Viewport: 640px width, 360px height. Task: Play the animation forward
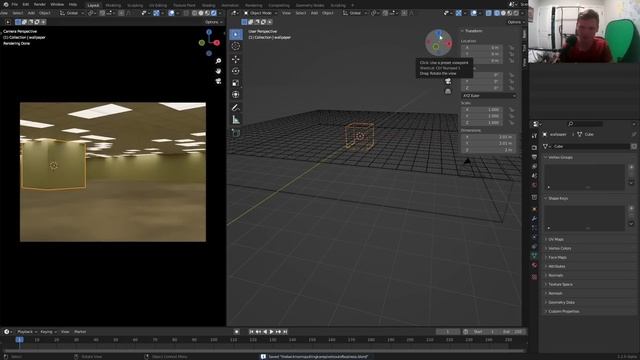(272, 332)
